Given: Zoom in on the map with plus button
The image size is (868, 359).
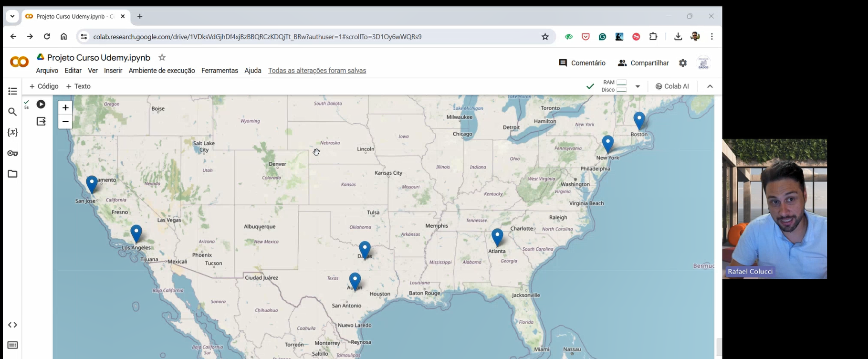Looking at the screenshot, I should pyautogui.click(x=65, y=108).
